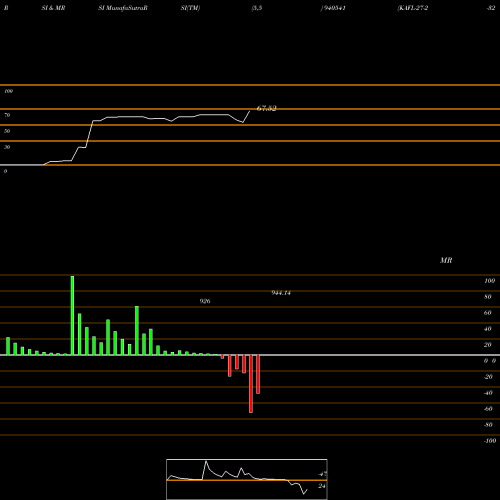Click the 926 price label
The height and width of the screenshot is (500, 500).
click(205, 301)
